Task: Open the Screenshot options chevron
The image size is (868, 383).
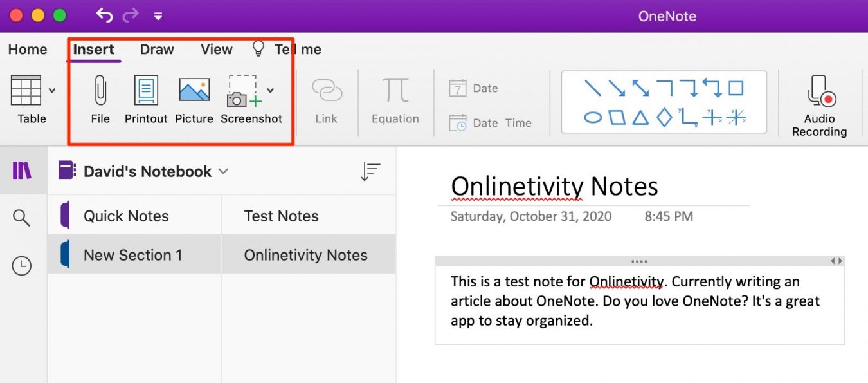Action: tap(271, 90)
